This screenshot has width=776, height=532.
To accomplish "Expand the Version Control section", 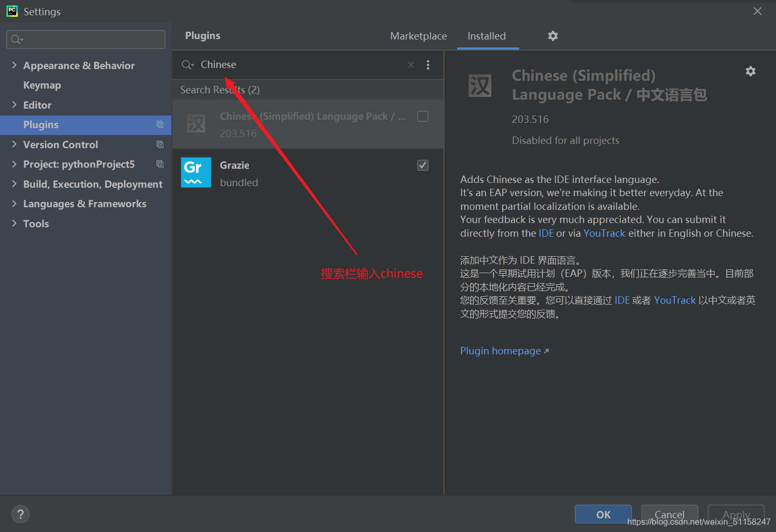I will pos(14,144).
